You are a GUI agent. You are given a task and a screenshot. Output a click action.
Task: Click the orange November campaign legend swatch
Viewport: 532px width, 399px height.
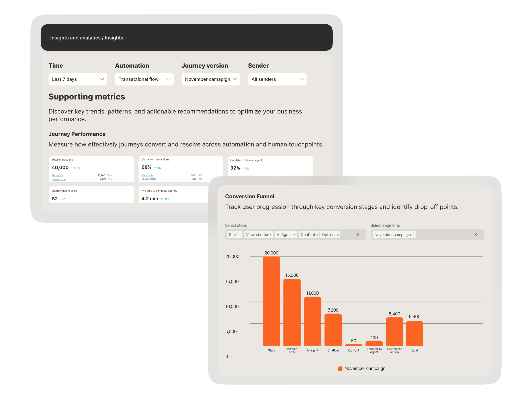click(x=340, y=368)
